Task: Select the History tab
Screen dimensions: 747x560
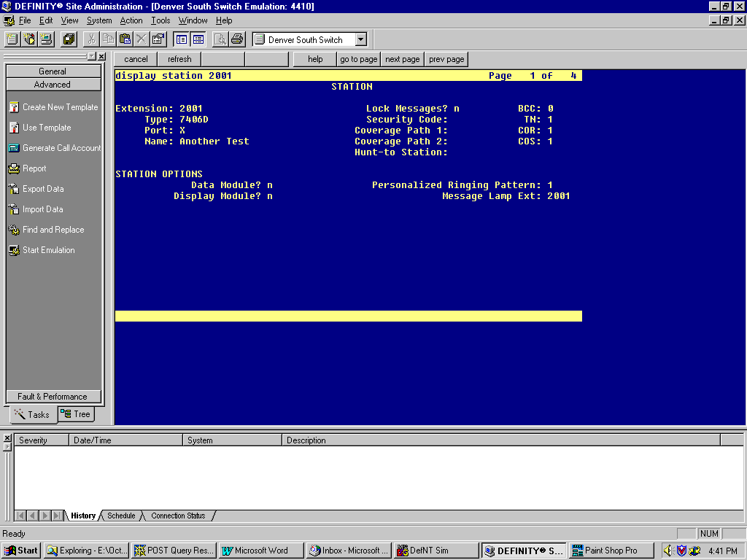Action: click(83, 516)
